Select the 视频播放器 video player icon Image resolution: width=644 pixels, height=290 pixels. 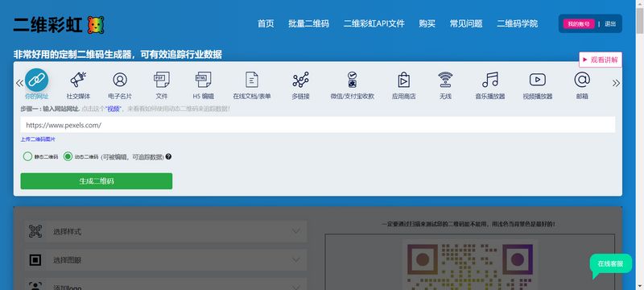[x=537, y=80]
